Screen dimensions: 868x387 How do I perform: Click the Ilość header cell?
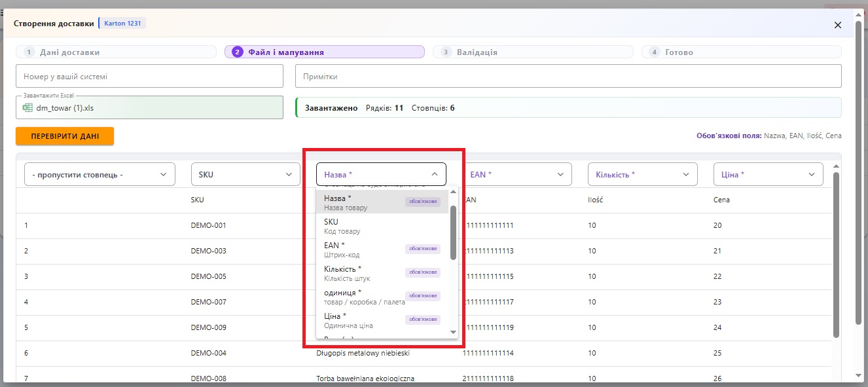click(595, 200)
